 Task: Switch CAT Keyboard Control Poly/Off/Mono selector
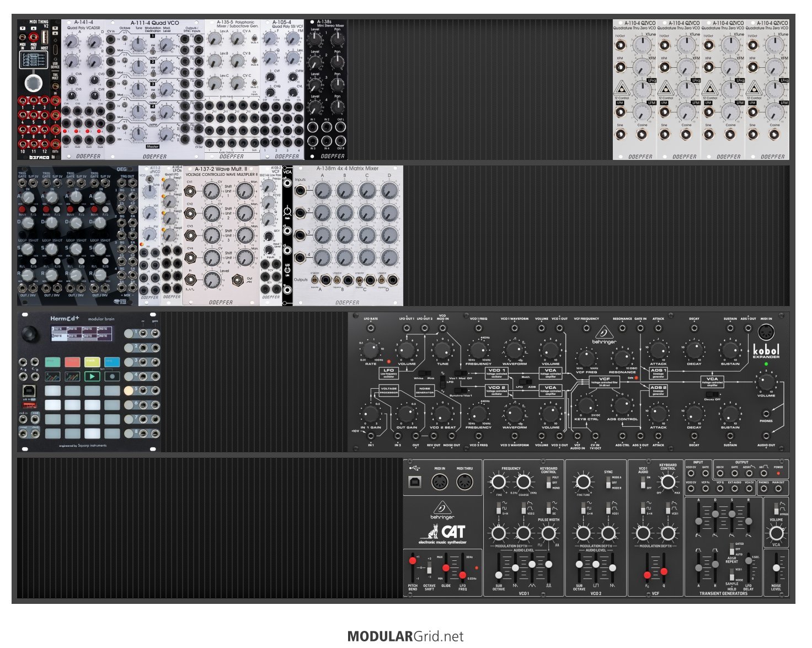pos(548,483)
